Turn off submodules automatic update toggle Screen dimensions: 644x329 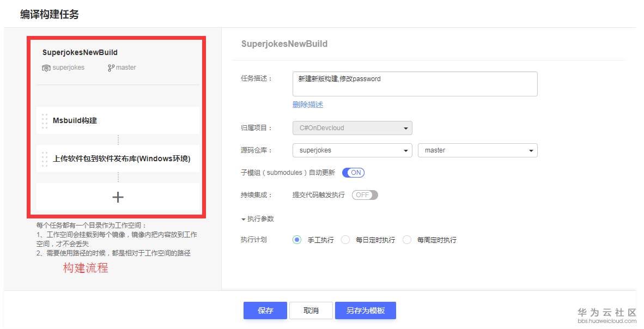click(x=354, y=172)
